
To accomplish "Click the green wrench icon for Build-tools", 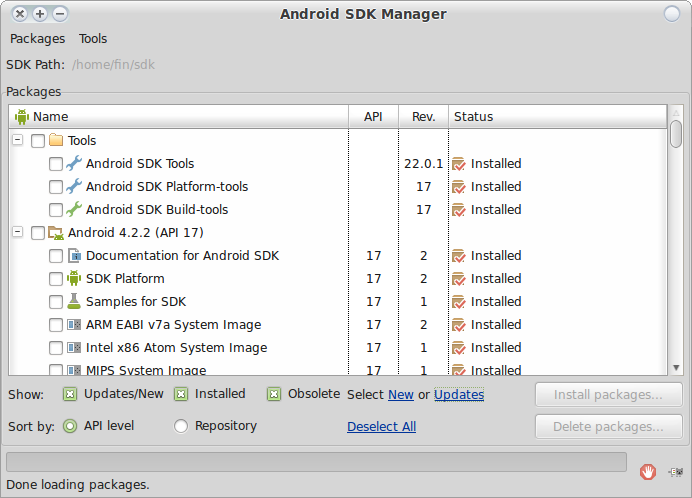I will (74, 210).
